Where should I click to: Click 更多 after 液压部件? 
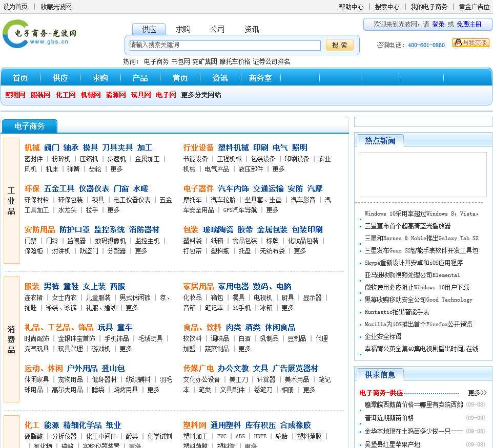pos(278,169)
